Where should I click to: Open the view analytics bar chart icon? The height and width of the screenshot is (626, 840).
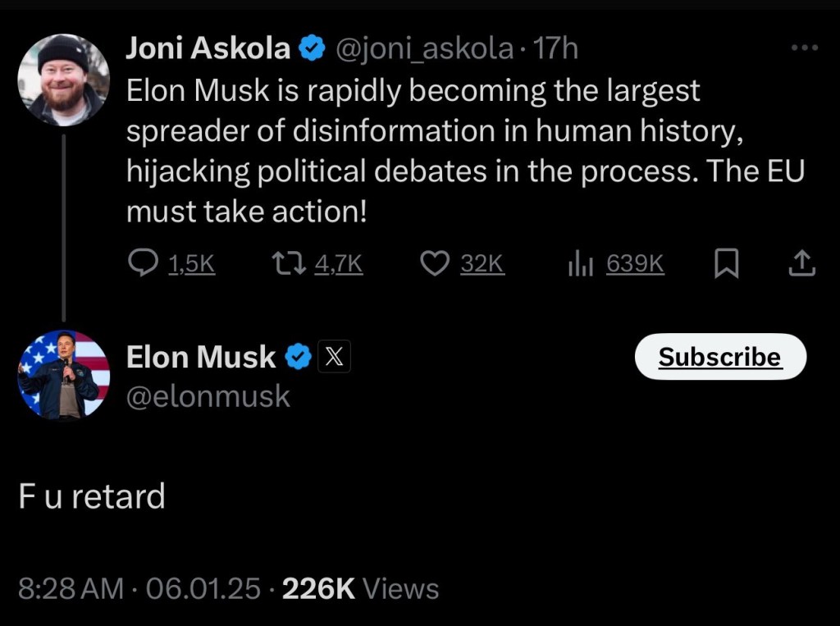pos(580,263)
